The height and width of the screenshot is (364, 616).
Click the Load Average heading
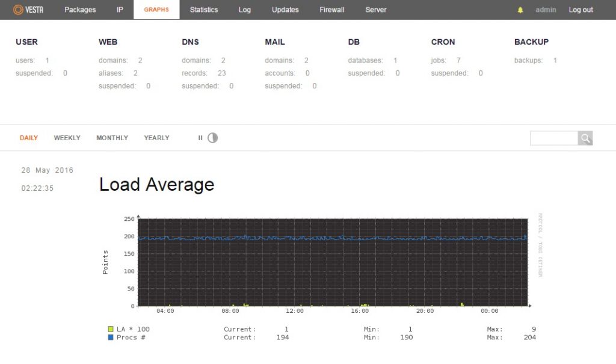click(x=157, y=184)
